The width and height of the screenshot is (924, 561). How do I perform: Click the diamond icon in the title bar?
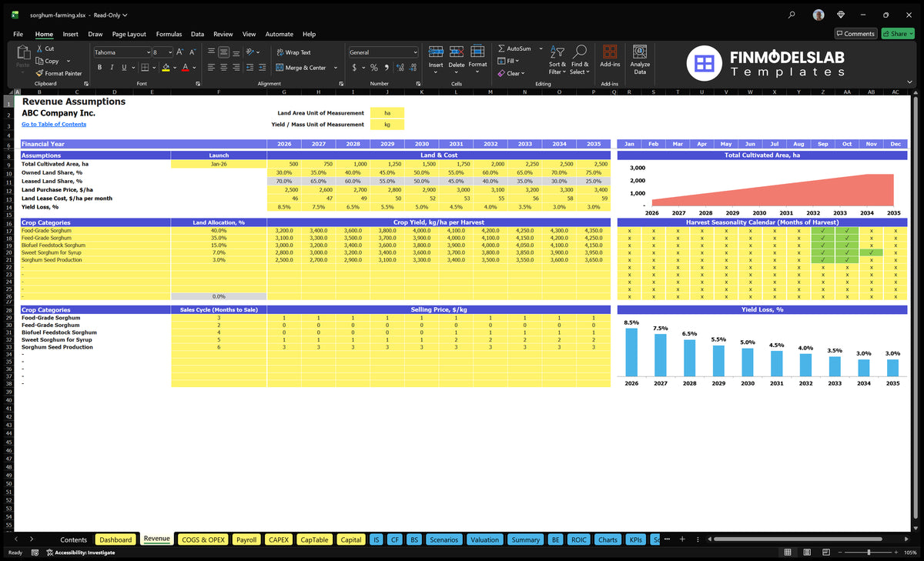pyautogui.click(x=841, y=14)
